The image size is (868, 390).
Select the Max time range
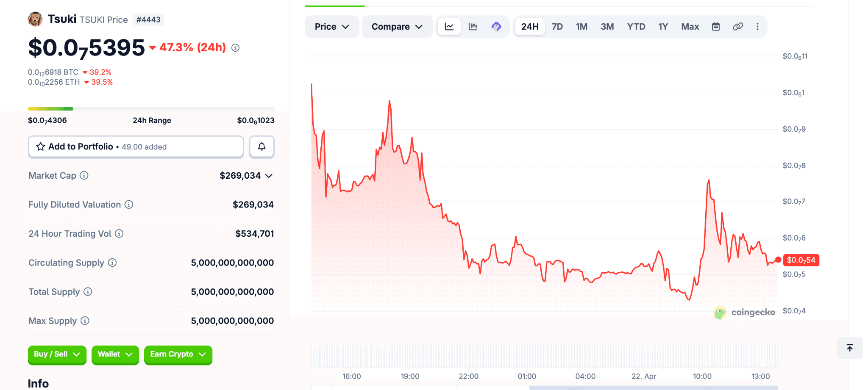[690, 27]
